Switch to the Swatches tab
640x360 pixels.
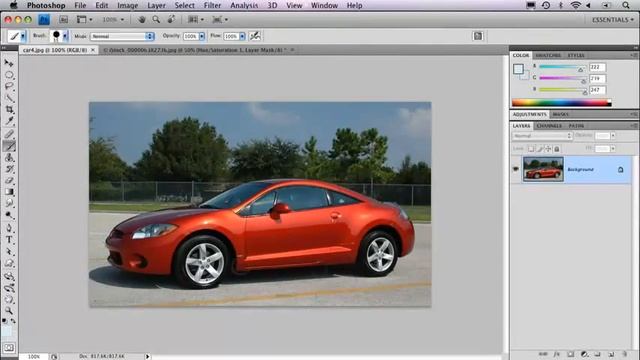pos(548,55)
